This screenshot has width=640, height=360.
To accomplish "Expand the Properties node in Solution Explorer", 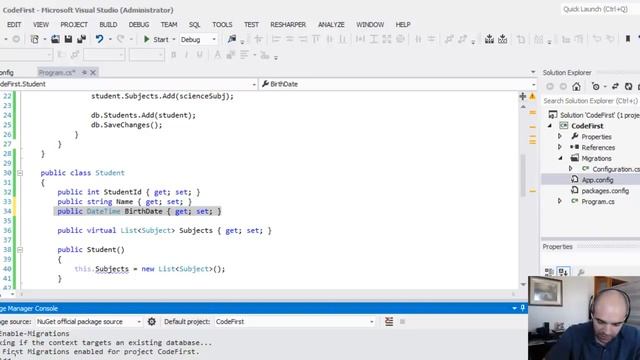I will pos(560,136).
